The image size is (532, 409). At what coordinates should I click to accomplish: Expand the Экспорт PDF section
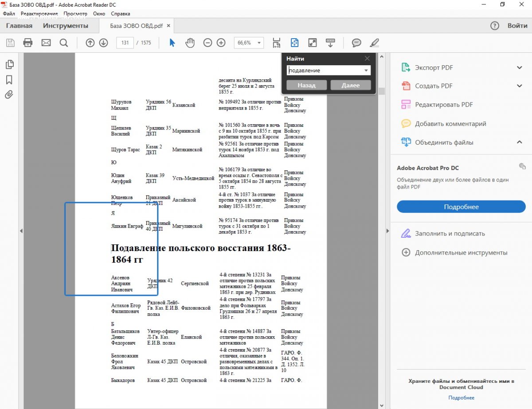click(x=520, y=67)
